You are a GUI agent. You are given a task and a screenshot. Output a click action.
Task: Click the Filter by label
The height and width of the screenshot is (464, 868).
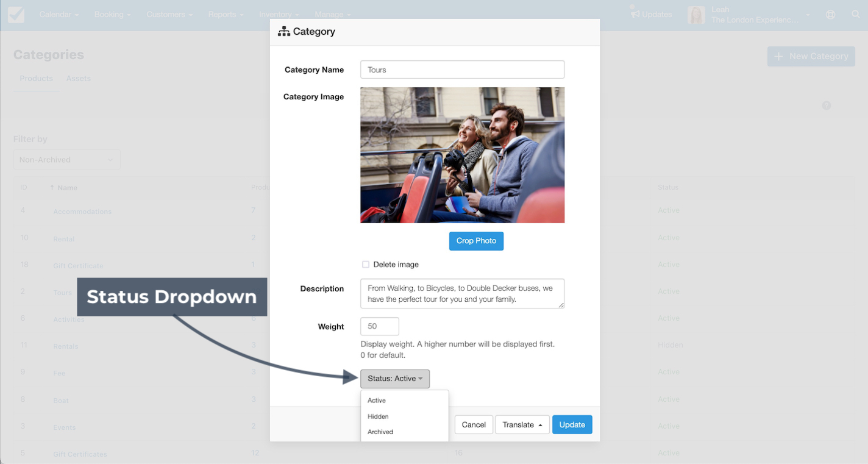pyautogui.click(x=30, y=139)
